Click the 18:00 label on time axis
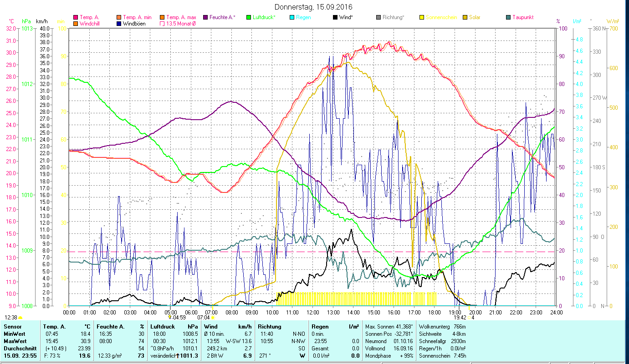629x364 pixels. click(435, 313)
